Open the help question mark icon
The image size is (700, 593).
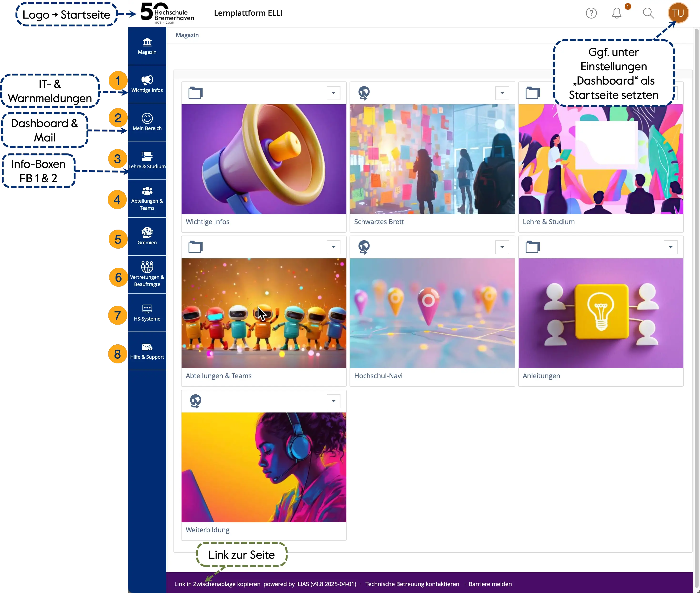[x=591, y=13]
